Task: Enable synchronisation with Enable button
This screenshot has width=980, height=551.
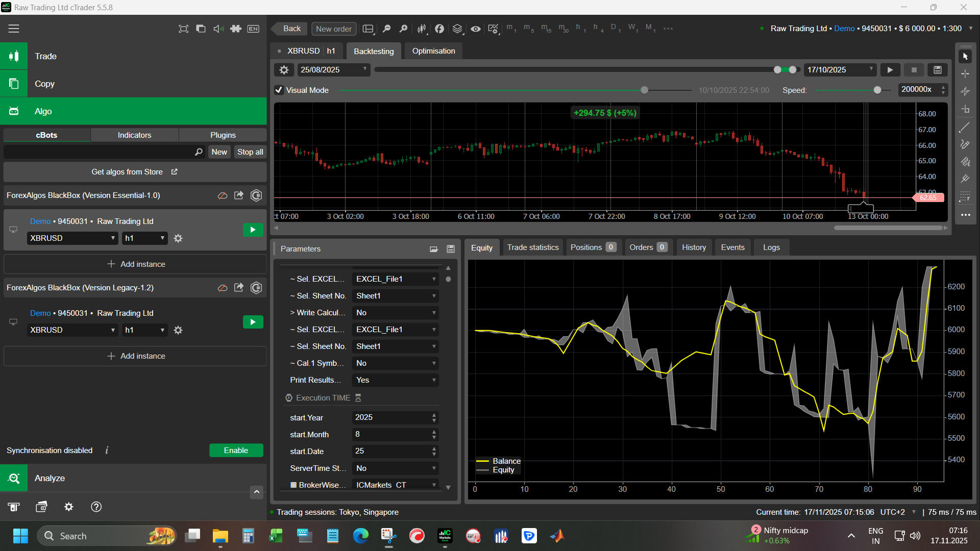Action: click(x=236, y=450)
